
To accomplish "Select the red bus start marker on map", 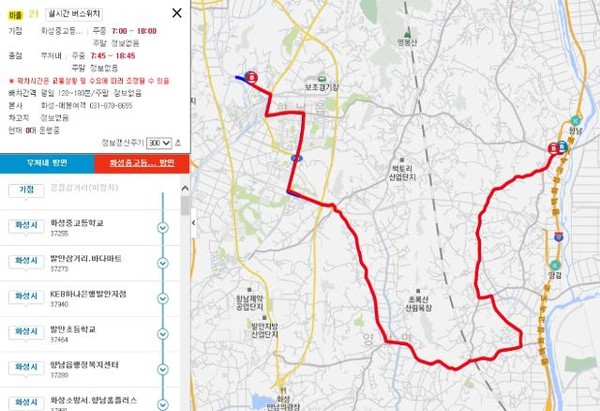I will coord(251,77).
